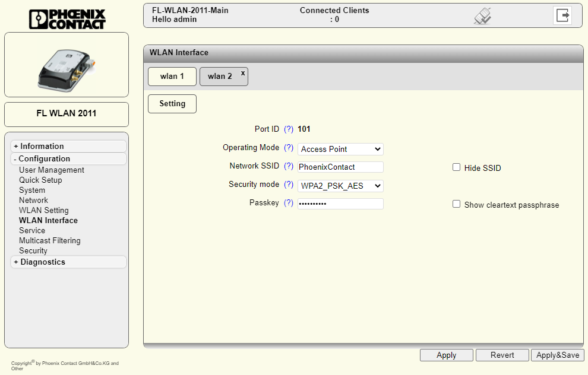Toggle Show cleartext passphrase
The height and width of the screenshot is (375, 588).
pos(457,204)
